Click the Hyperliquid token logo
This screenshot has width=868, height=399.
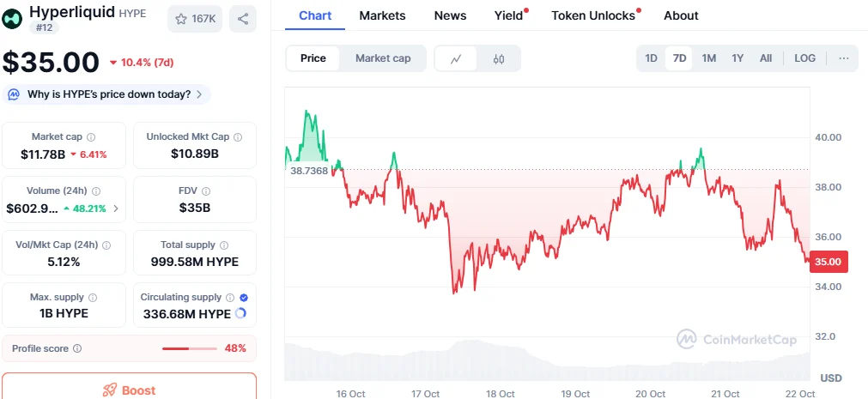14,15
